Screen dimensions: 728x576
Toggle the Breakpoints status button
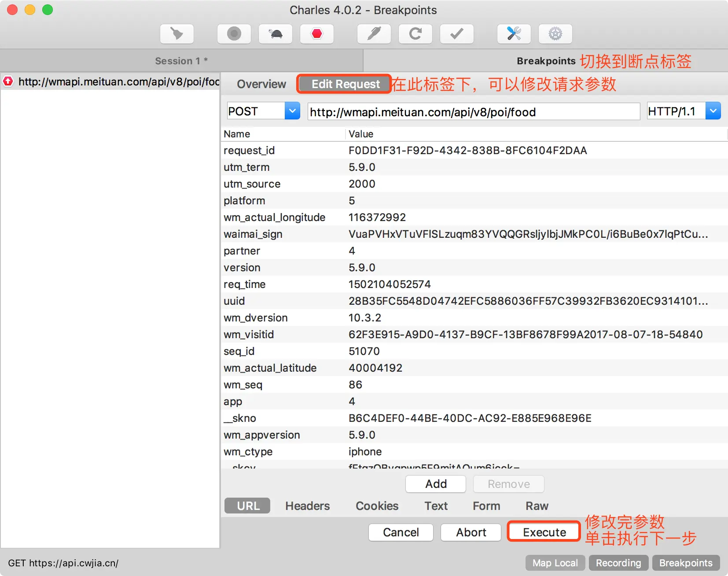pos(686,563)
